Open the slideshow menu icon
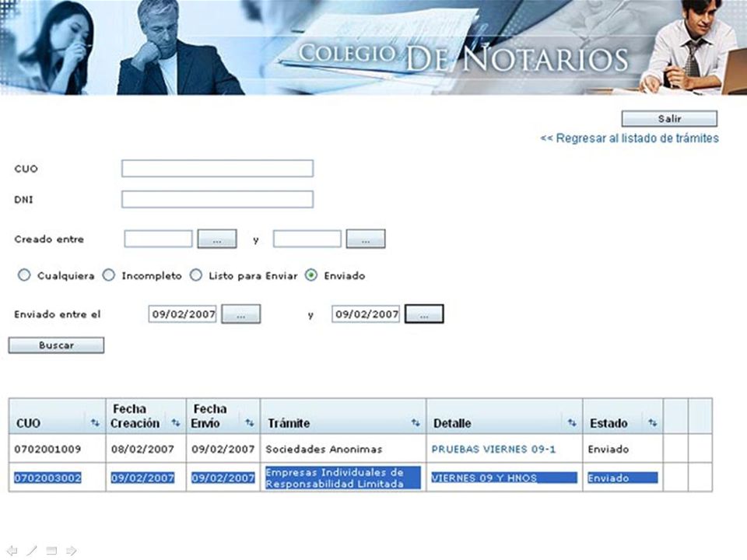The width and height of the screenshot is (747, 560). point(51,551)
